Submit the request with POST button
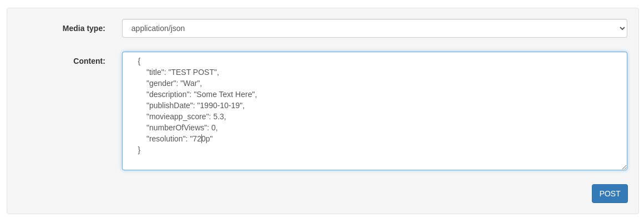Image resolution: width=644 pixels, height=218 pixels. pos(610,194)
